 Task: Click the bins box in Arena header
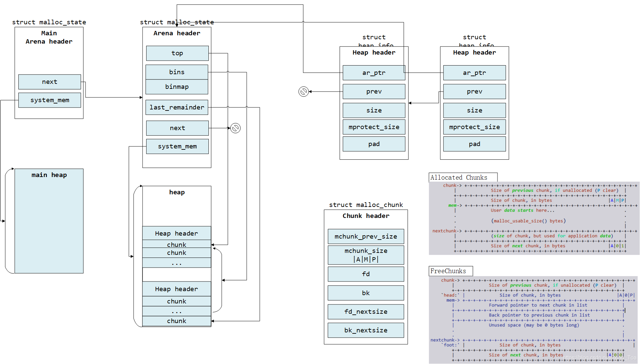coord(176,72)
